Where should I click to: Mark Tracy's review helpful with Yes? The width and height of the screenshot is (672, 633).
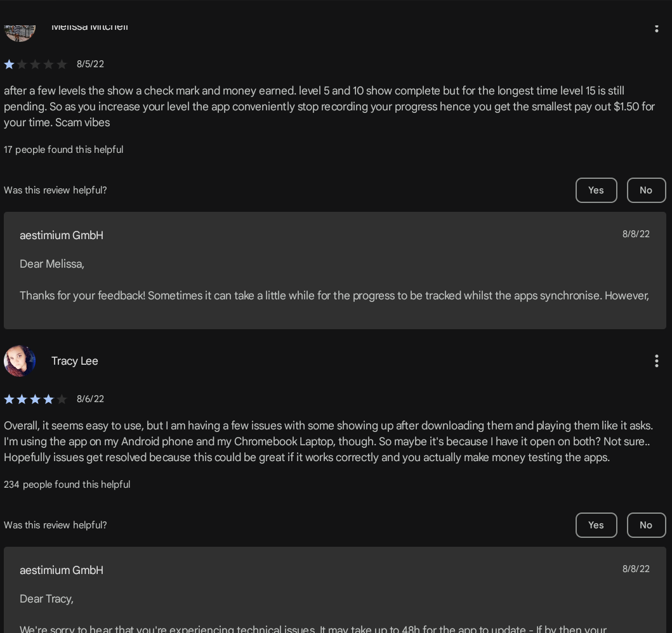(596, 525)
